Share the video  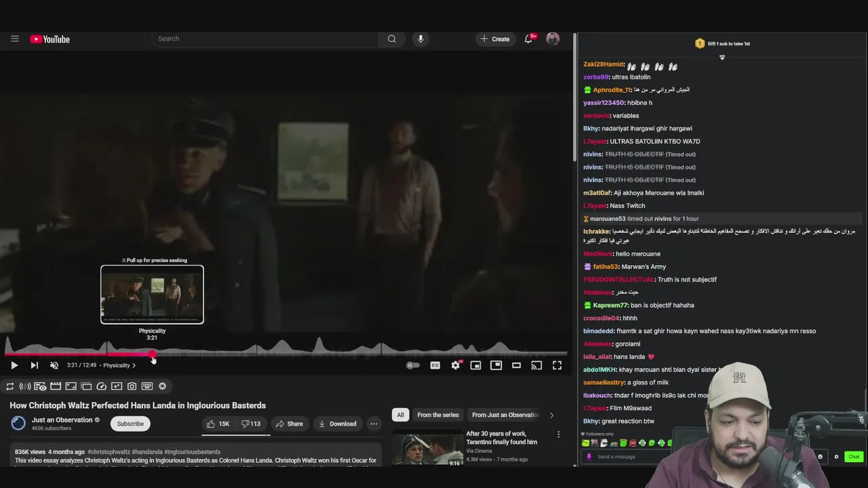(x=289, y=424)
